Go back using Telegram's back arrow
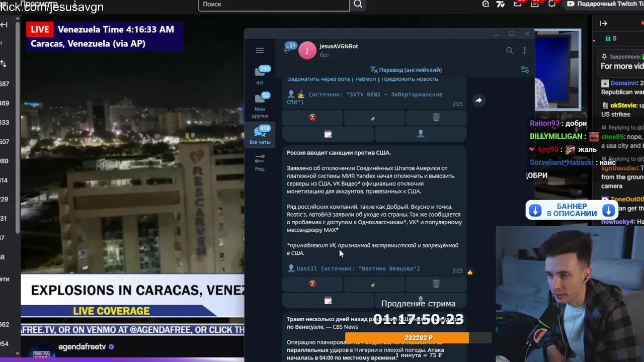Image resolution: width=644 pixels, height=362 pixels. coord(287,50)
